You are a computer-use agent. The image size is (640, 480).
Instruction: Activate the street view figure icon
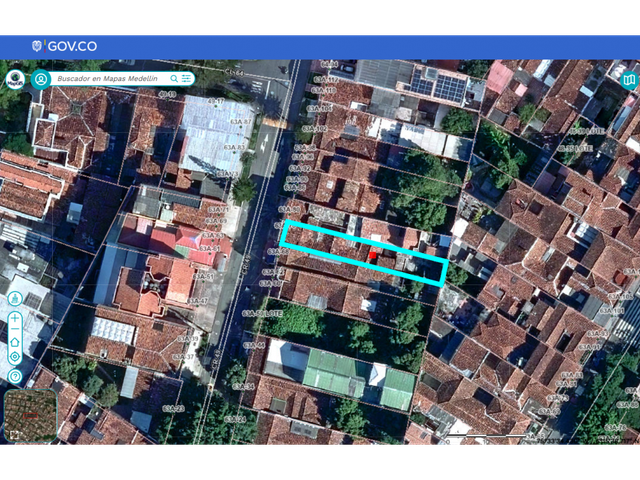coord(15,299)
